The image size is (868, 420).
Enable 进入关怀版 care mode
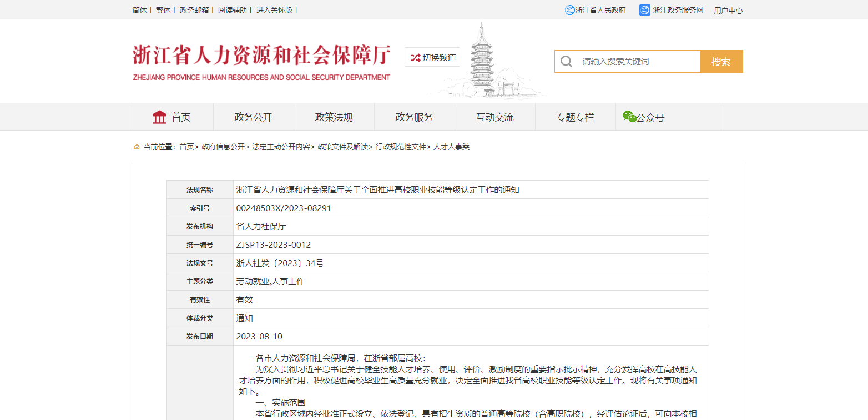click(274, 10)
